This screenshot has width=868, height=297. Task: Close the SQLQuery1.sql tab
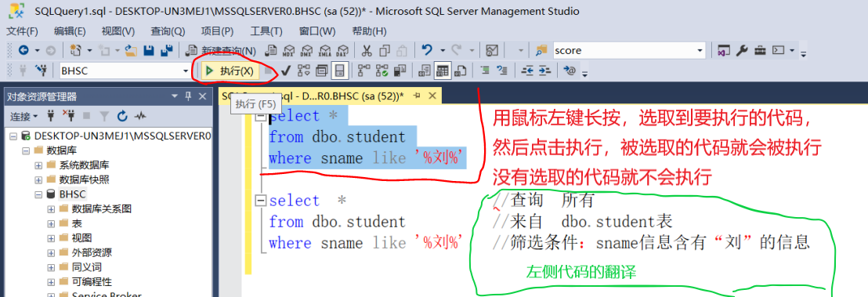433,96
